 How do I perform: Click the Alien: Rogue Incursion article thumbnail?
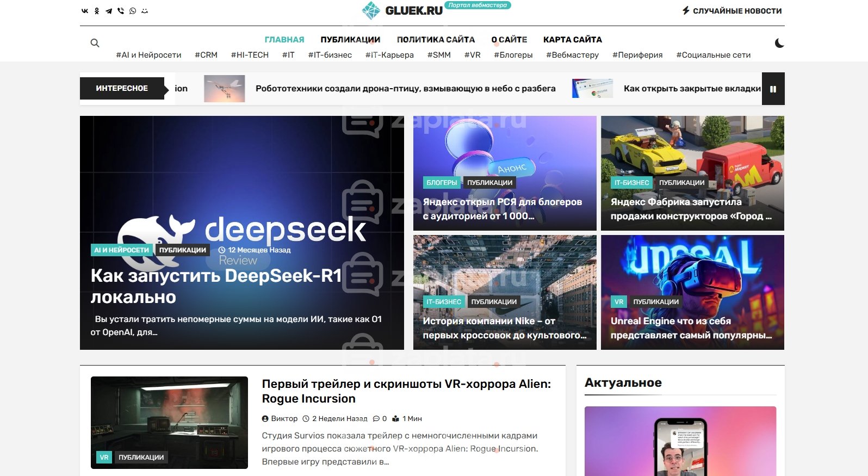(169, 423)
